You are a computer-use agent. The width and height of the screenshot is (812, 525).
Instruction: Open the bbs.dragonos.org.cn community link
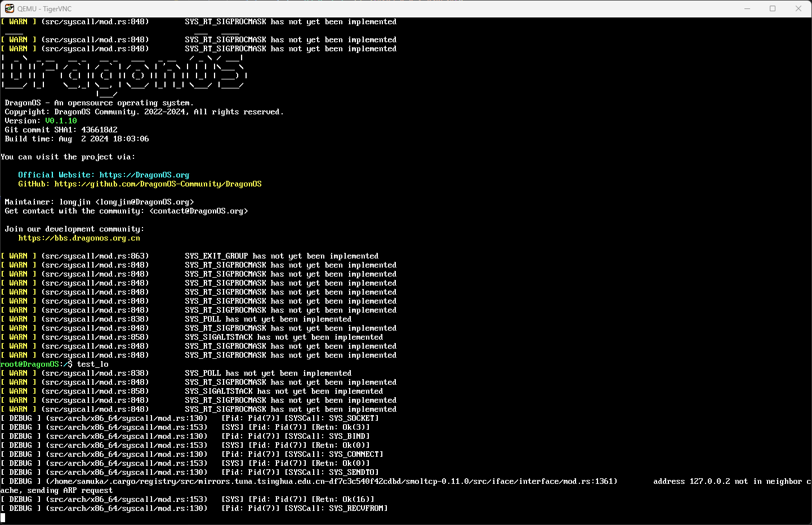pos(79,238)
